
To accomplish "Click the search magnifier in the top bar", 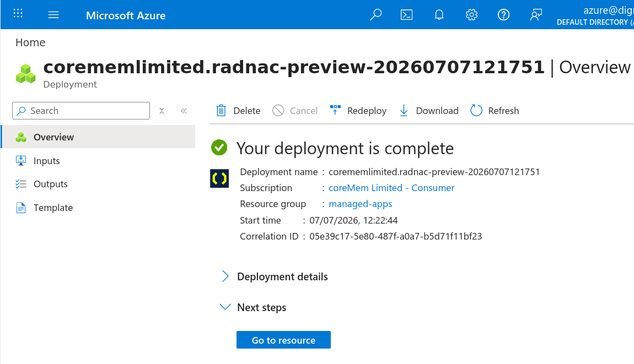I will coord(375,15).
